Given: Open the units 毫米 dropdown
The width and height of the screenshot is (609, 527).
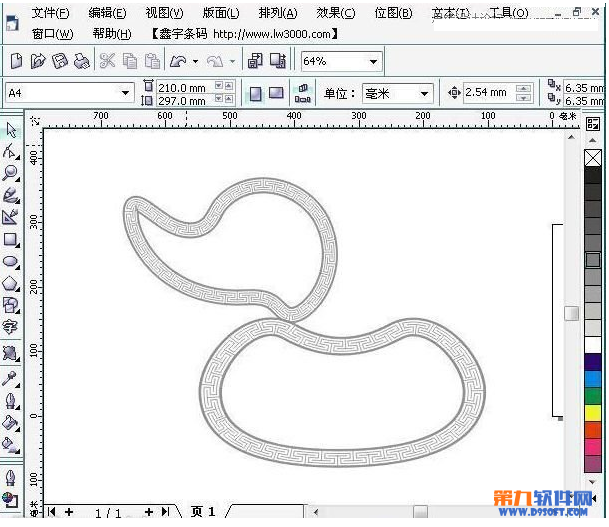Looking at the screenshot, I should pos(425,94).
